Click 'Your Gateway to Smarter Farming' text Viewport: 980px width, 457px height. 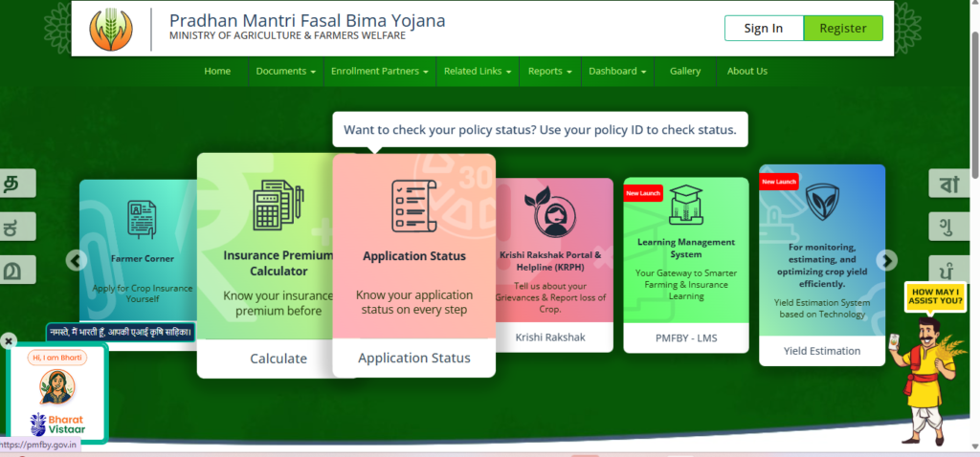685,285
